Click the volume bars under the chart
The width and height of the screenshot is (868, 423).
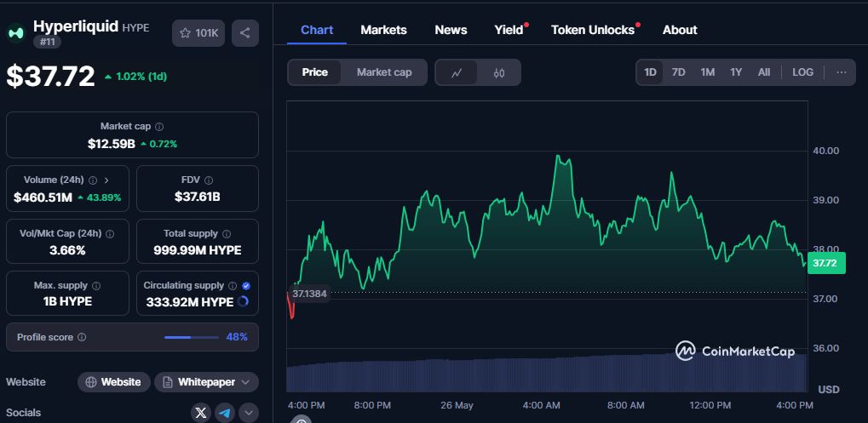[x=546, y=374]
